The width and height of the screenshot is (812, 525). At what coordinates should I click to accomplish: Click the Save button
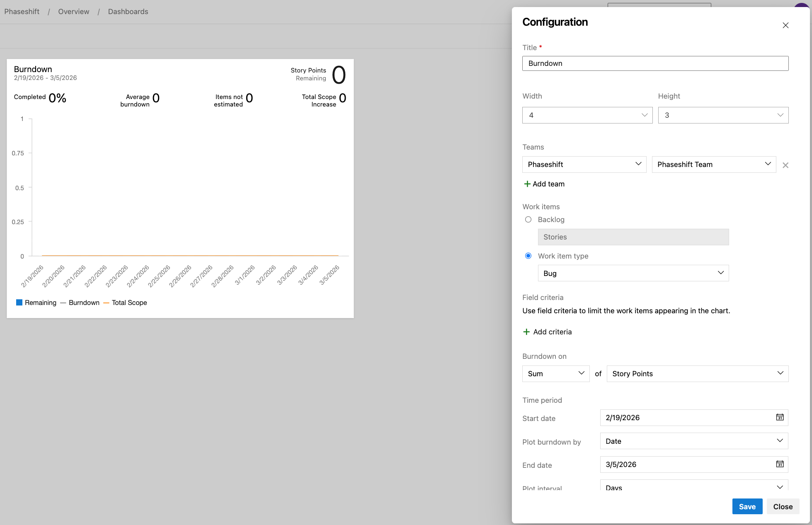tap(747, 506)
